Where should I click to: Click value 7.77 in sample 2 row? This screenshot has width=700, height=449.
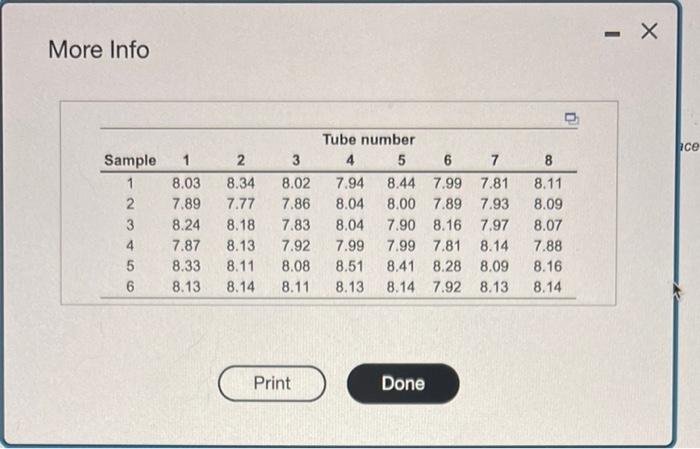pyautogui.click(x=241, y=204)
